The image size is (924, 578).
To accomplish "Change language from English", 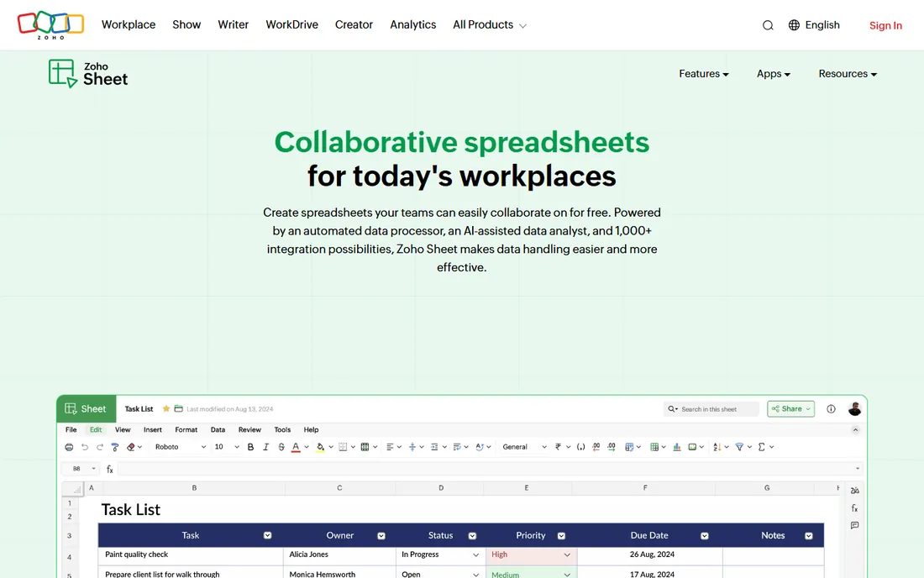I will [814, 24].
